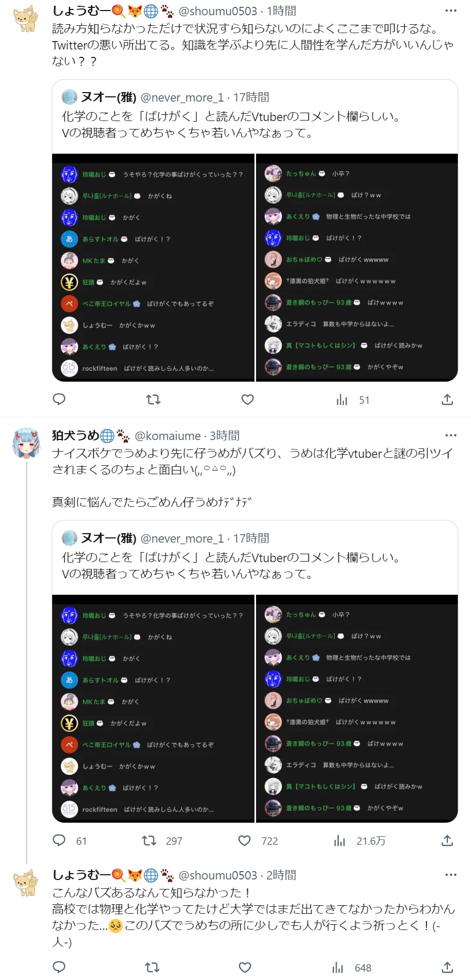
Task: Like the bottom reply with 648 views
Action: [245, 967]
